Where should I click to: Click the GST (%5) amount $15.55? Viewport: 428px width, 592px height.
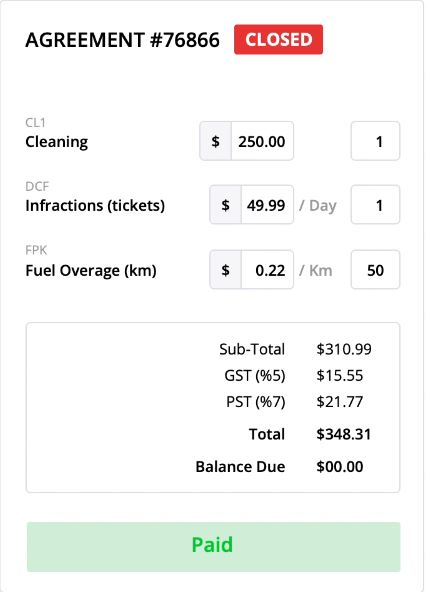(x=340, y=376)
